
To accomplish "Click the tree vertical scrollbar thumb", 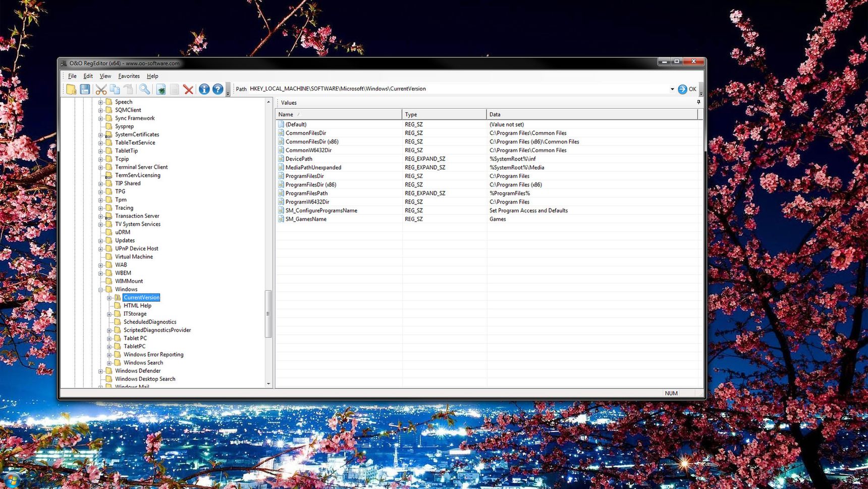I will coord(268,314).
